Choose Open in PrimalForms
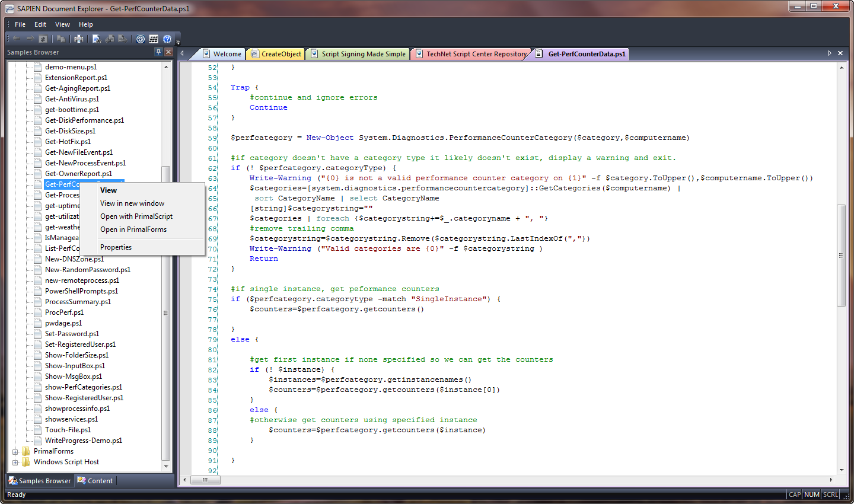The height and width of the screenshot is (504, 854). pyautogui.click(x=142, y=229)
